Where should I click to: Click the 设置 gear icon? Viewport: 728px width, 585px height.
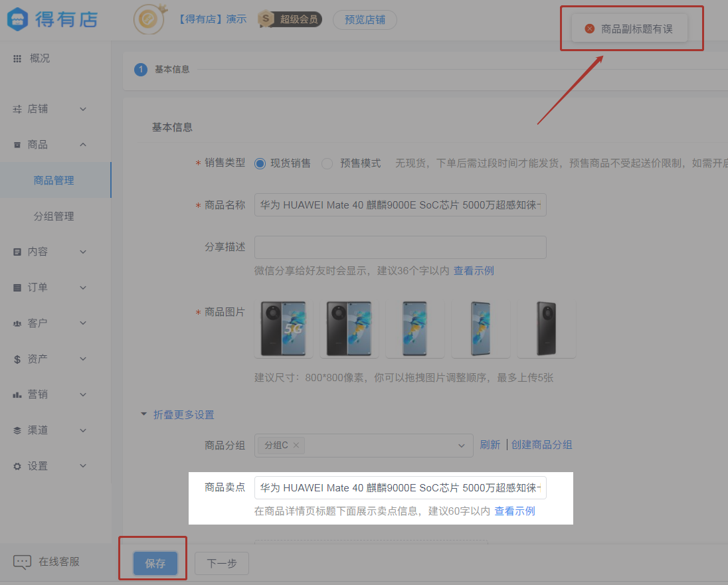click(17, 466)
